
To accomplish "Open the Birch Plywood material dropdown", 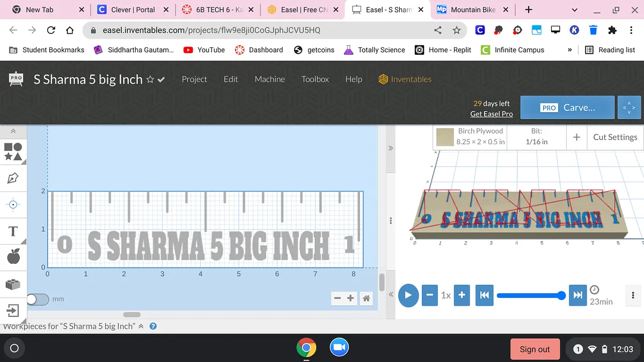I will click(470, 137).
